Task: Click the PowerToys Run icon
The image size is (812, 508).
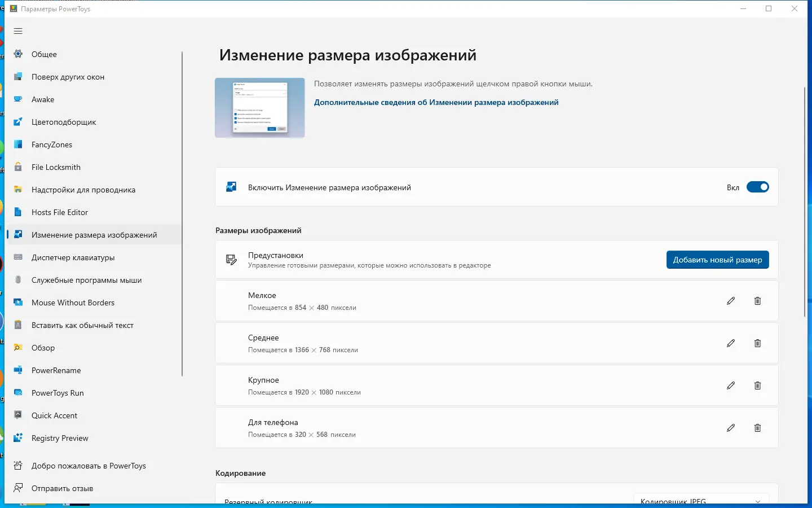Action: [18, 393]
